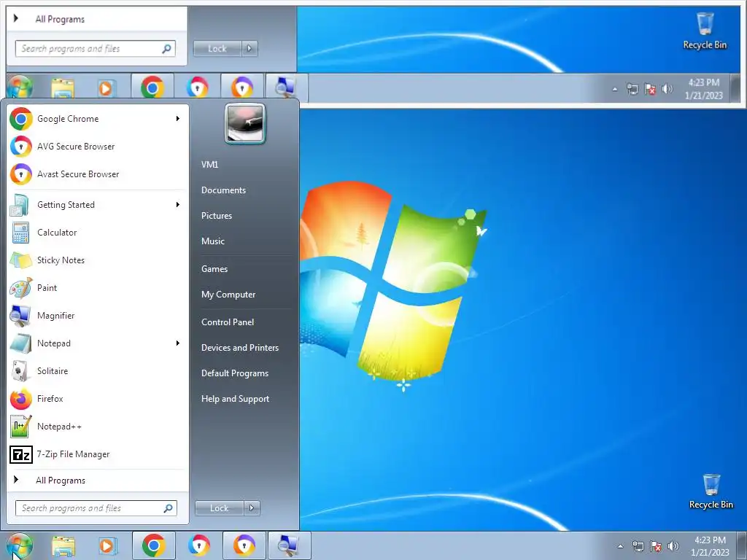Launch AVG Secure Browser from the Start menu
Image resolution: width=747 pixels, height=560 pixels.
point(98,146)
